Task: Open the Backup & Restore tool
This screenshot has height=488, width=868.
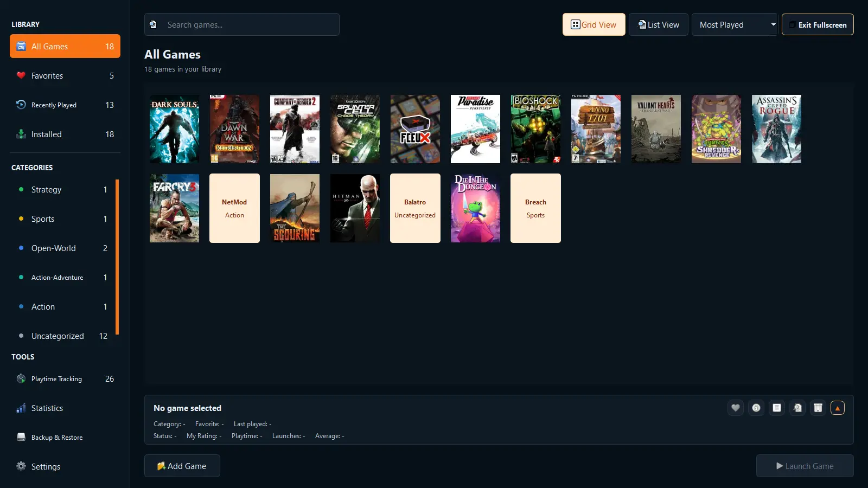Action: (x=65, y=438)
